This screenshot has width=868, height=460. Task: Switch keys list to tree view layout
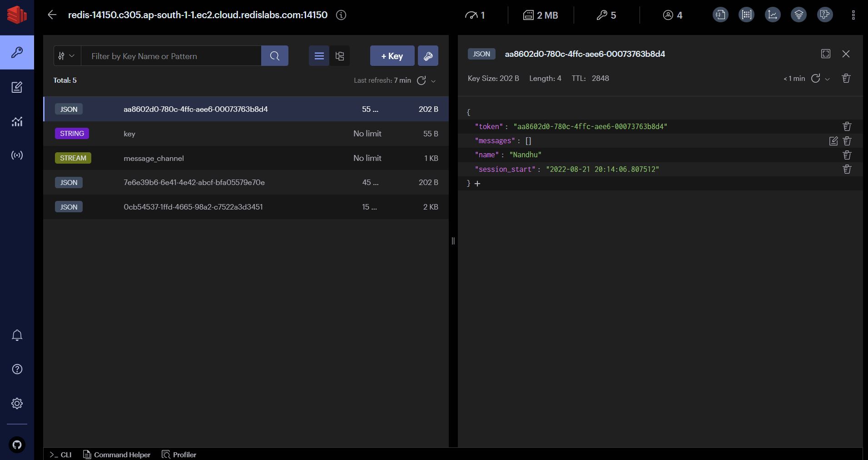tap(339, 56)
